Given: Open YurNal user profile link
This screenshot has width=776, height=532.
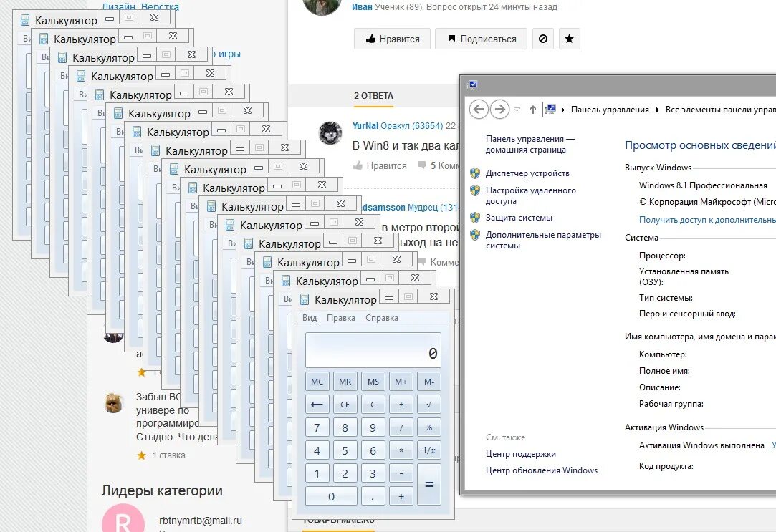Looking at the screenshot, I should [x=365, y=125].
